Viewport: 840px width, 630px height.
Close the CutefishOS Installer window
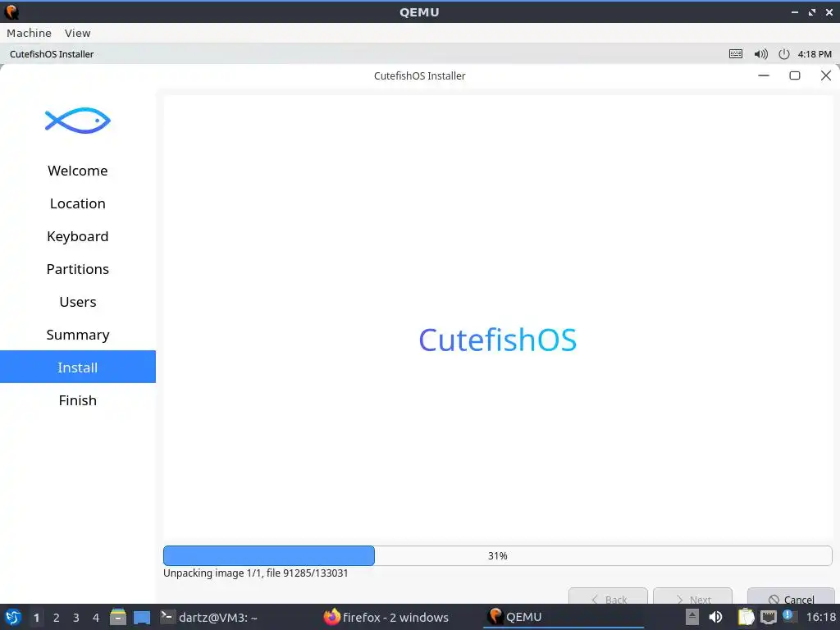(x=826, y=75)
